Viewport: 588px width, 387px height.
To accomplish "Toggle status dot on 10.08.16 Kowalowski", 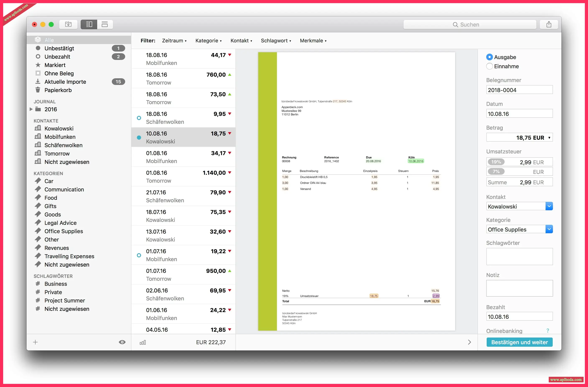I will coord(139,138).
